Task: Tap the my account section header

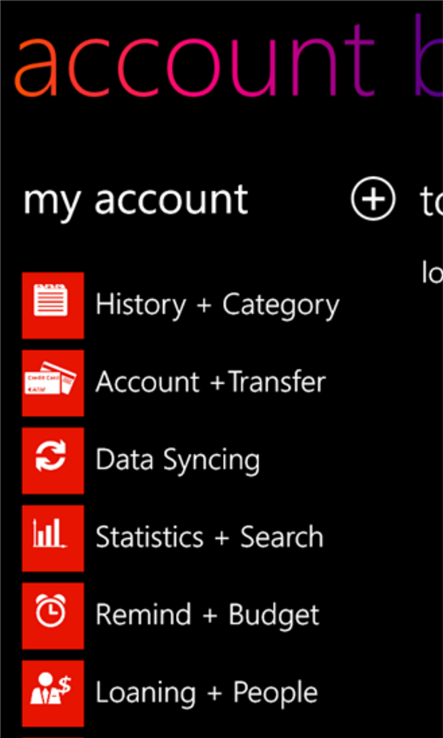Action: (136, 200)
